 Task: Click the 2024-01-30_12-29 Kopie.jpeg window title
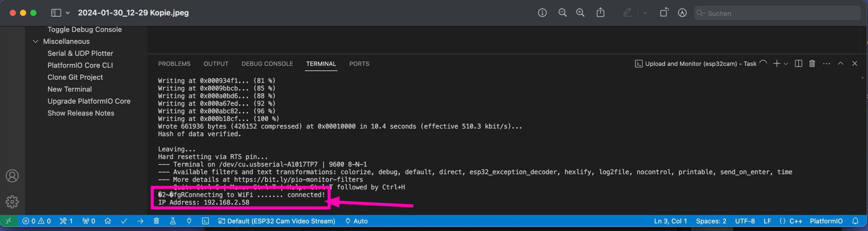[x=133, y=13]
